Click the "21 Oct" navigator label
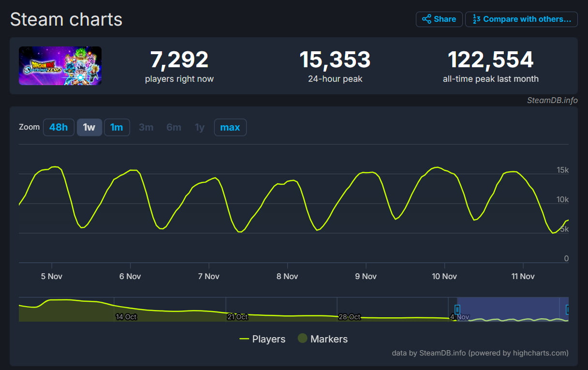Viewport: 588px width, 370px height. click(x=237, y=317)
